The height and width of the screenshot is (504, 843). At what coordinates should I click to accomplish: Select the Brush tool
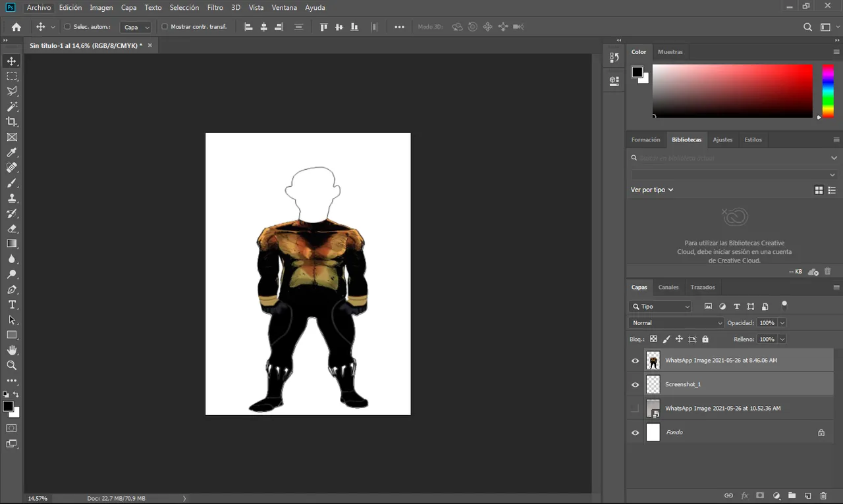(x=12, y=183)
